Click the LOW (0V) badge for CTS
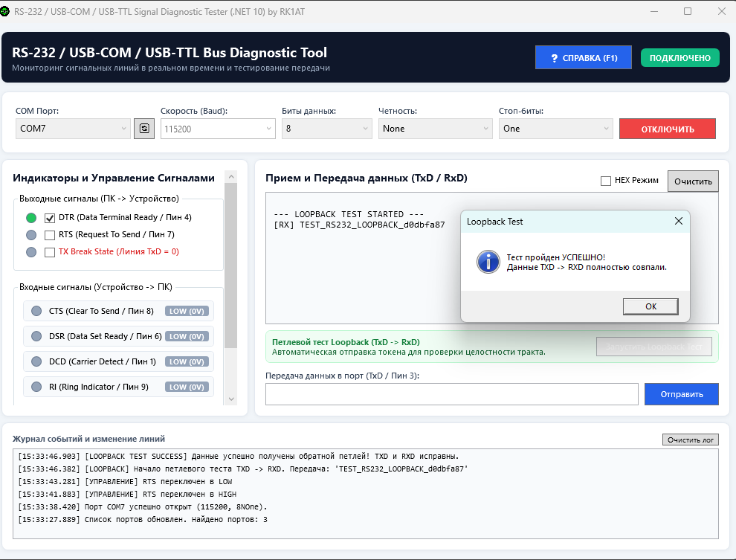This screenshot has width=736, height=560. point(187,311)
